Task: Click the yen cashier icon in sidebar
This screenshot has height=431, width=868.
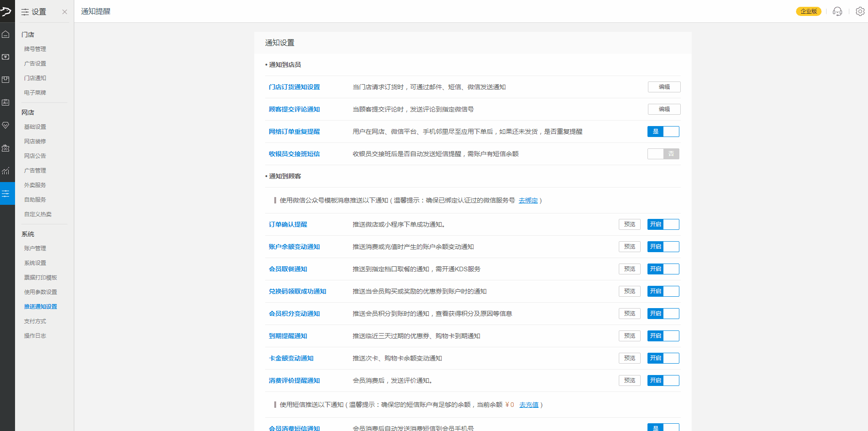Action: 6,57
